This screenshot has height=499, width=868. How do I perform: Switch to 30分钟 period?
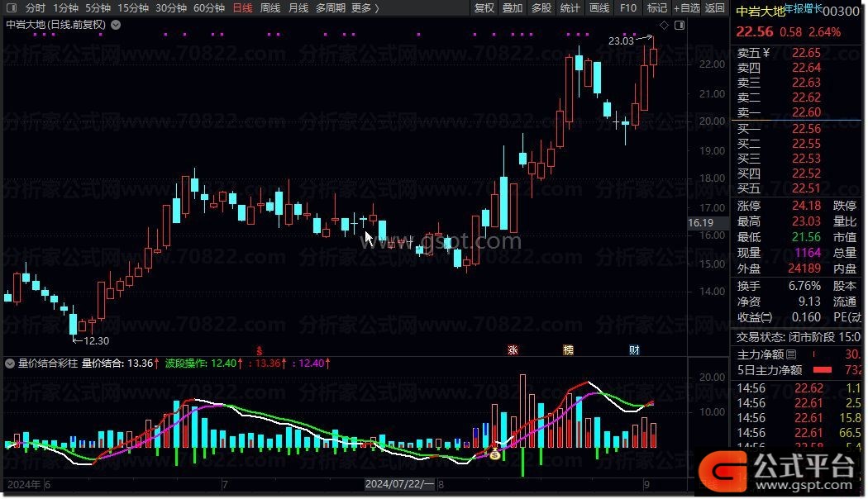point(170,8)
